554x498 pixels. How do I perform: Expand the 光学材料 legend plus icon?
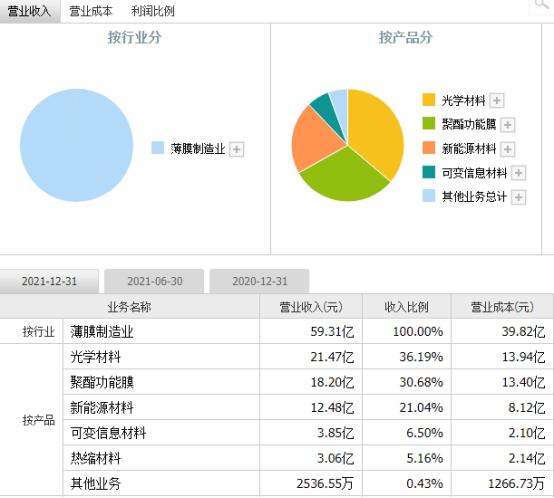pos(496,100)
